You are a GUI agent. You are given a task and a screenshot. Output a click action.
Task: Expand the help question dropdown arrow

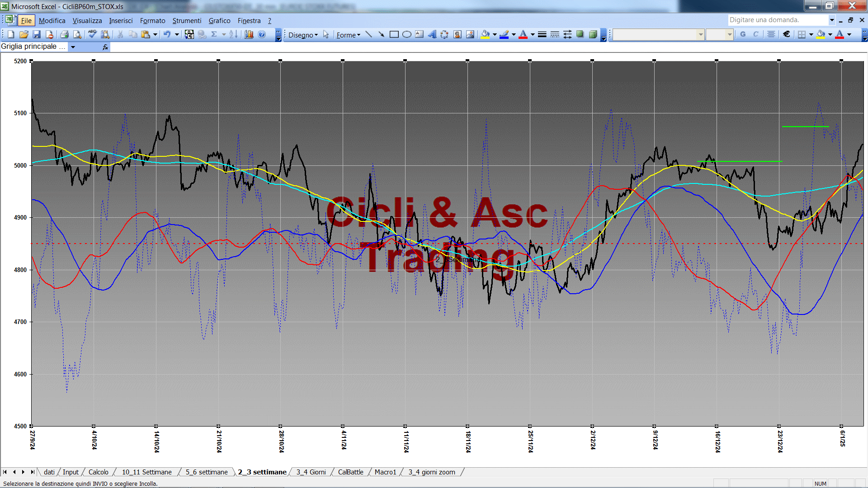click(832, 20)
